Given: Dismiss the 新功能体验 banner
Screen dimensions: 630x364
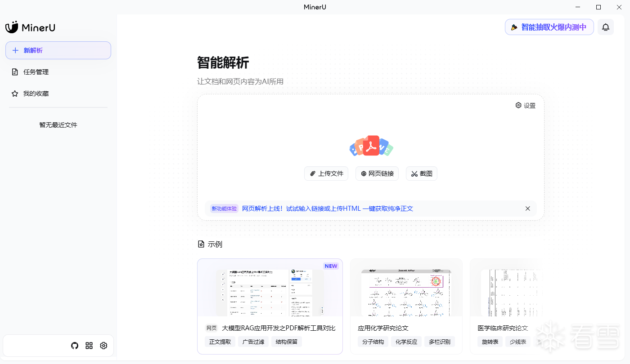Looking at the screenshot, I should [x=528, y=209].
